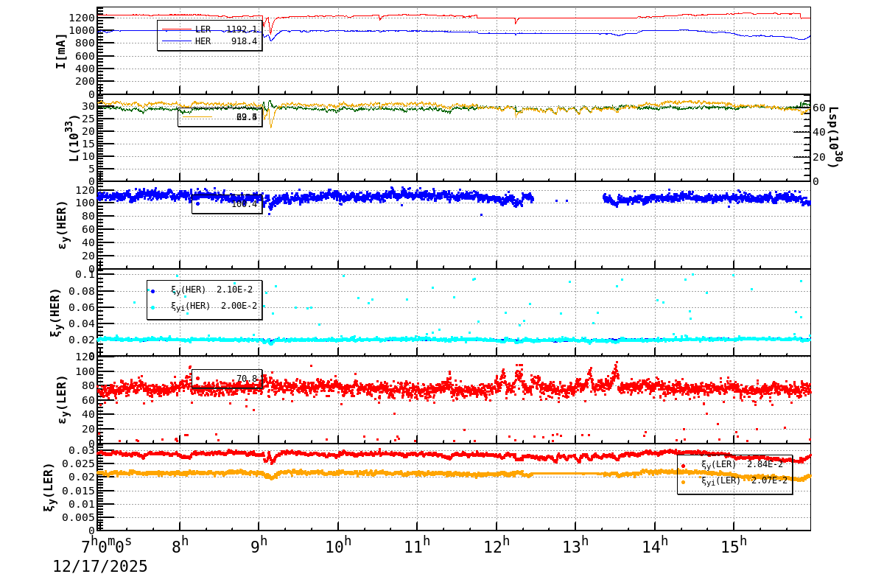This screenshot has height=588, width=884.
Task: Click the 0.08 tick on ξy(HER) axis
Action: click(x=81, y=291)
